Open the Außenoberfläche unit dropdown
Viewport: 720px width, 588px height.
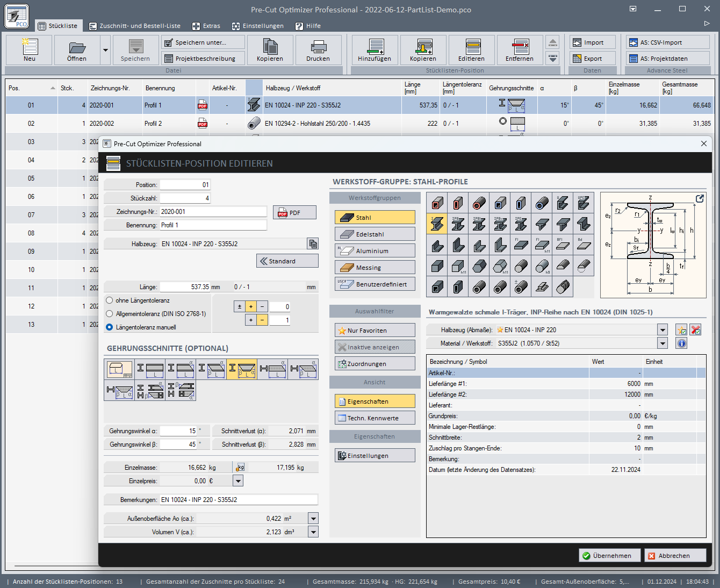pos(313,519)
